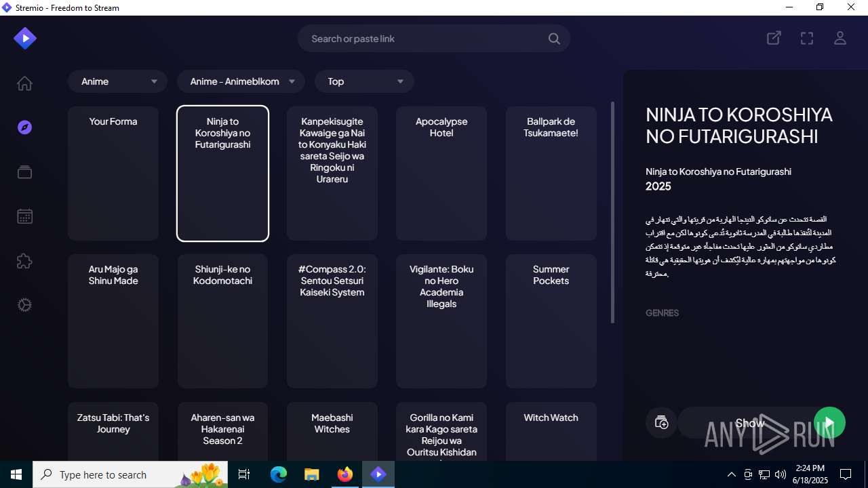Select Aharen-san wa Hakarenai Season 2 card
Screen dimensions: 868x488
tap(222, 432)
